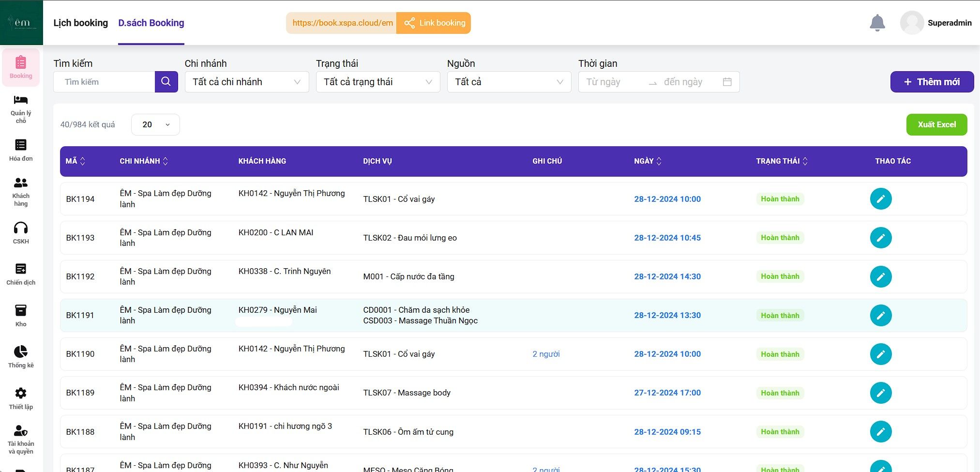Click the Êm spa logo
This screenshot has height=472, width=980.
(21, 22)
